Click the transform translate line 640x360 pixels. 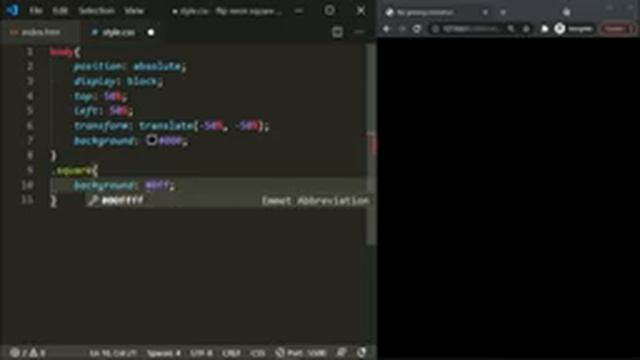pos(172,126)
